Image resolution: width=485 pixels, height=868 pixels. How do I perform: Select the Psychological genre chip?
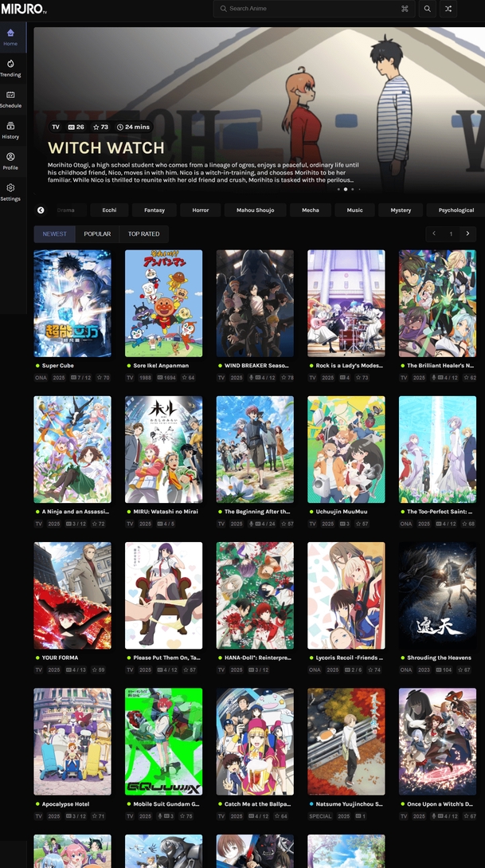coord(456,210)
